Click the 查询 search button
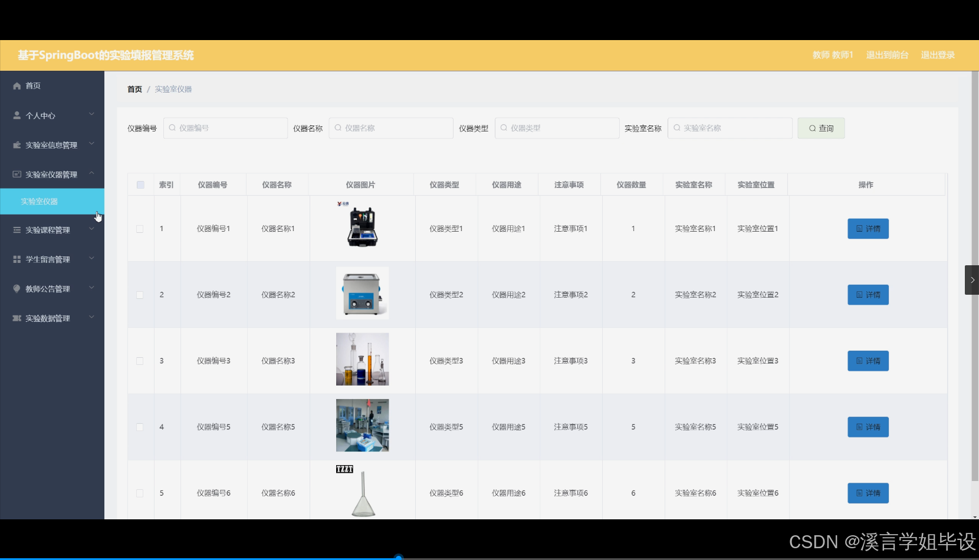The width and height of the screenshot is (979, 560). [x=821, y=128]
